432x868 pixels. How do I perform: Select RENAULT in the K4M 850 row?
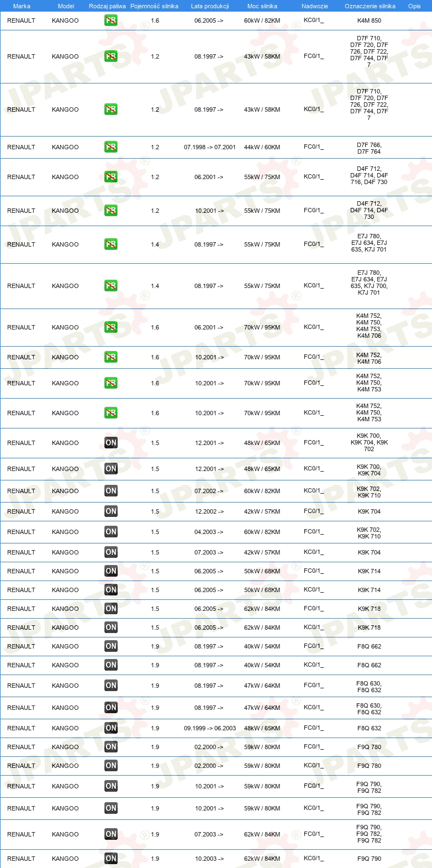click(21, 20)
